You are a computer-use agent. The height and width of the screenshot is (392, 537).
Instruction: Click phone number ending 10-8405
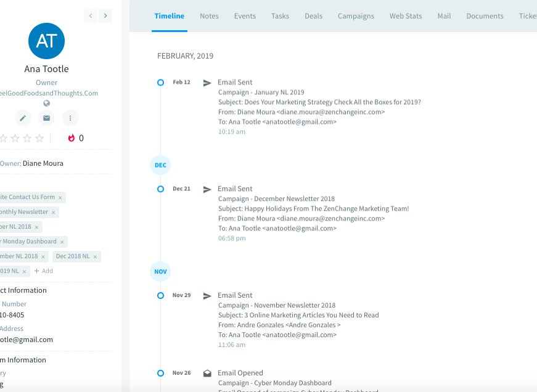click(x=12, y=315)
